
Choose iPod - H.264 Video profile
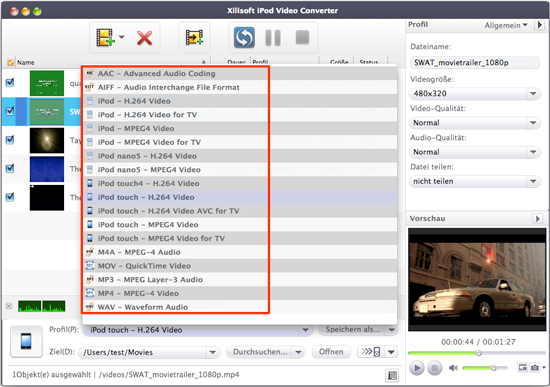240,101
